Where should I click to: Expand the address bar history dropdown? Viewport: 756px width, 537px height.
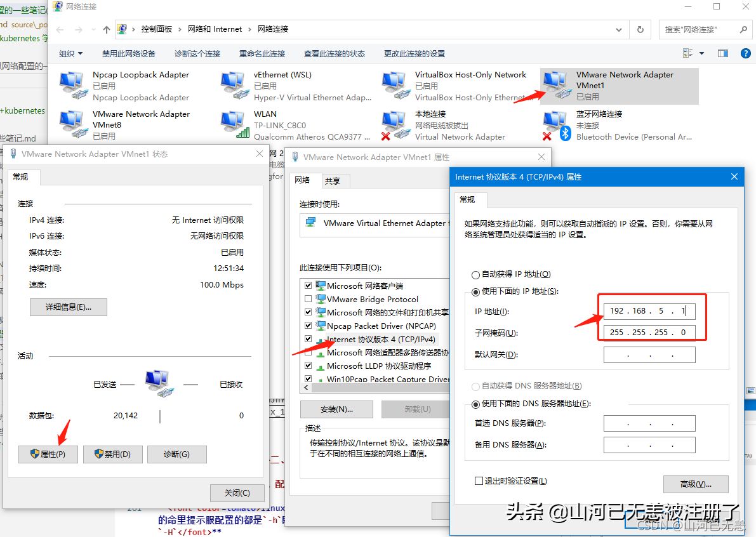(x=619, y=29)
